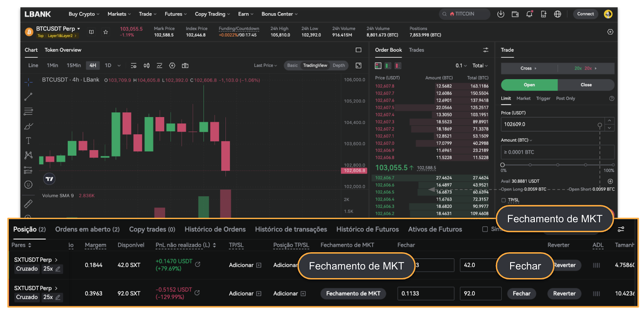This screenshot has height=313, width=644.
Task: Select the text annotation tool
Action: [28, 141]
